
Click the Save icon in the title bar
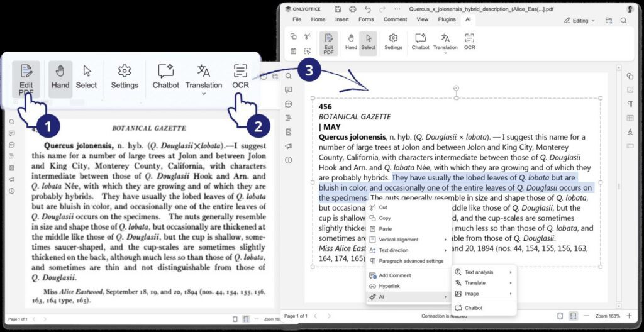point(338,9)
